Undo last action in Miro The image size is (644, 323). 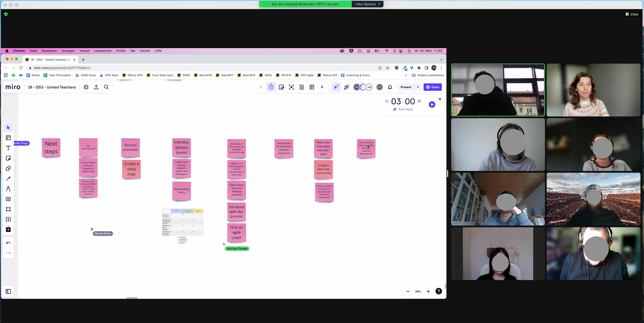[8, 243]
